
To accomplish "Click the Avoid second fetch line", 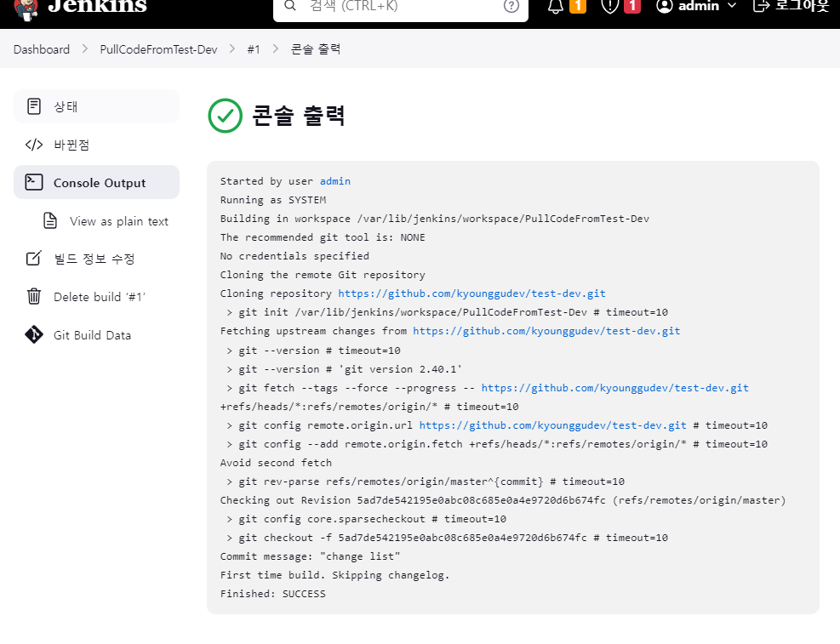I will pyautogui.click(x=276, y=463).
